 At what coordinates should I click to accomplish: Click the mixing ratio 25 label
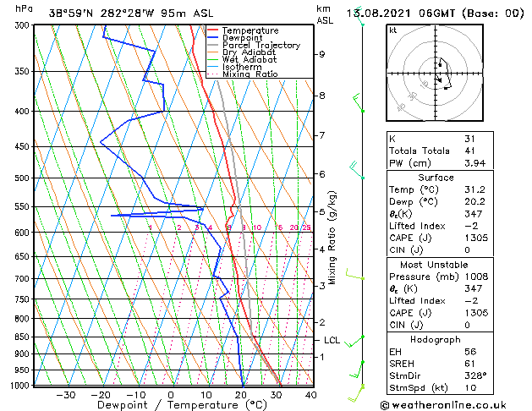(x=307, y=227)
